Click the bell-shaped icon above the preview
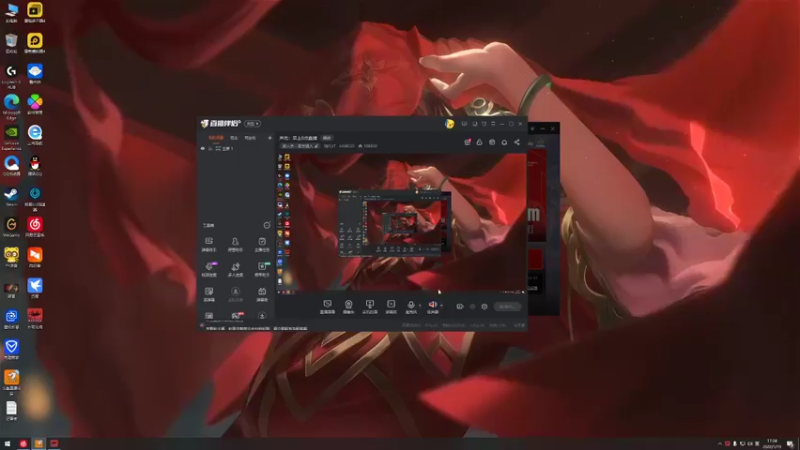Image resolution: width=800 pixels, height=450 pixels. coord(504,142)
